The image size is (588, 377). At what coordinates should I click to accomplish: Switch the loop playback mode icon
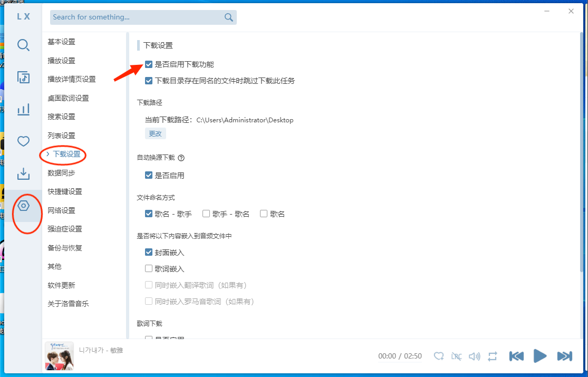tap(493, 356)
